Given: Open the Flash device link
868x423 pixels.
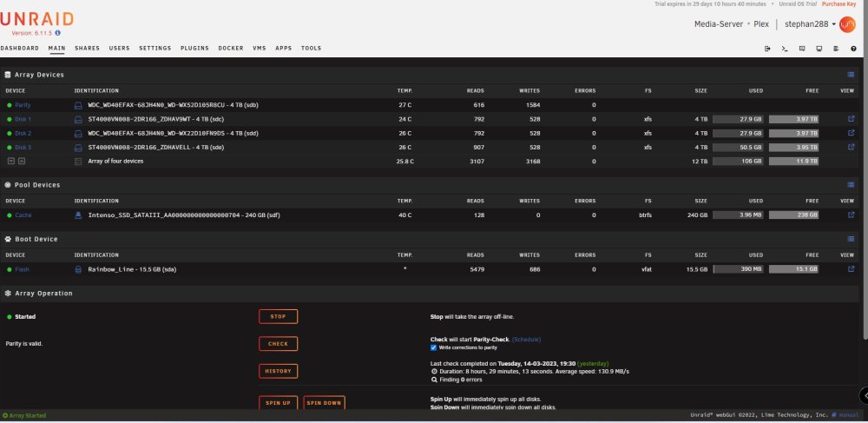Looking at the screenshot, I should click(23, 269).
